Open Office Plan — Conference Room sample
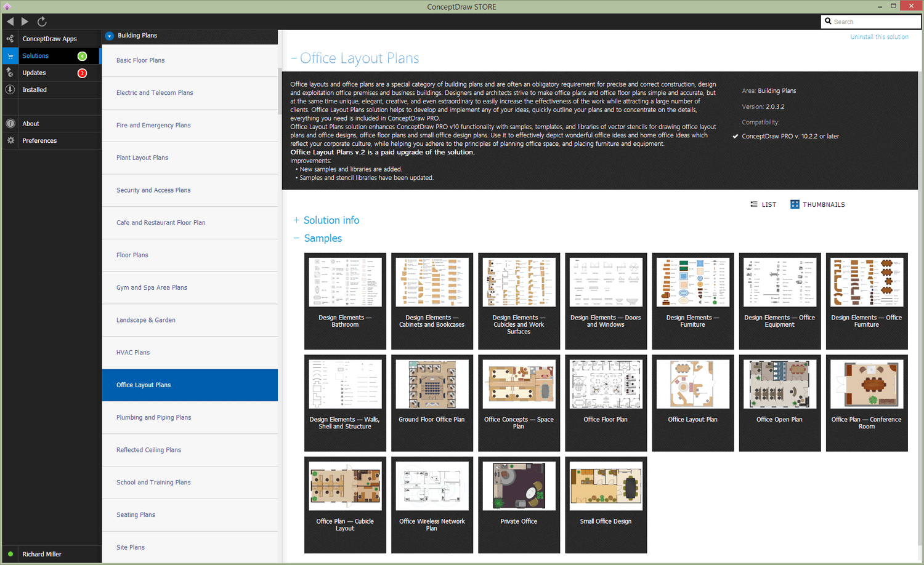Viewport: 924px width, 565px height. click(x=867, y=403)
